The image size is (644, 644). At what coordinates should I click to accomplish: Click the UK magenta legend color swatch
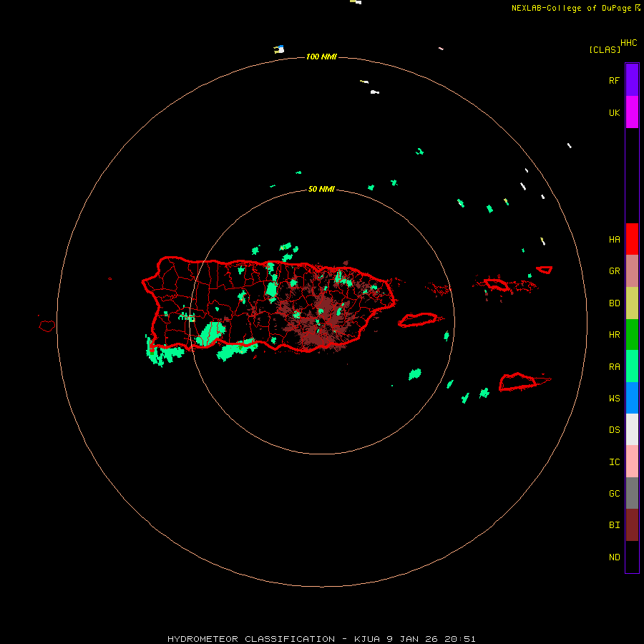[632, 112]
